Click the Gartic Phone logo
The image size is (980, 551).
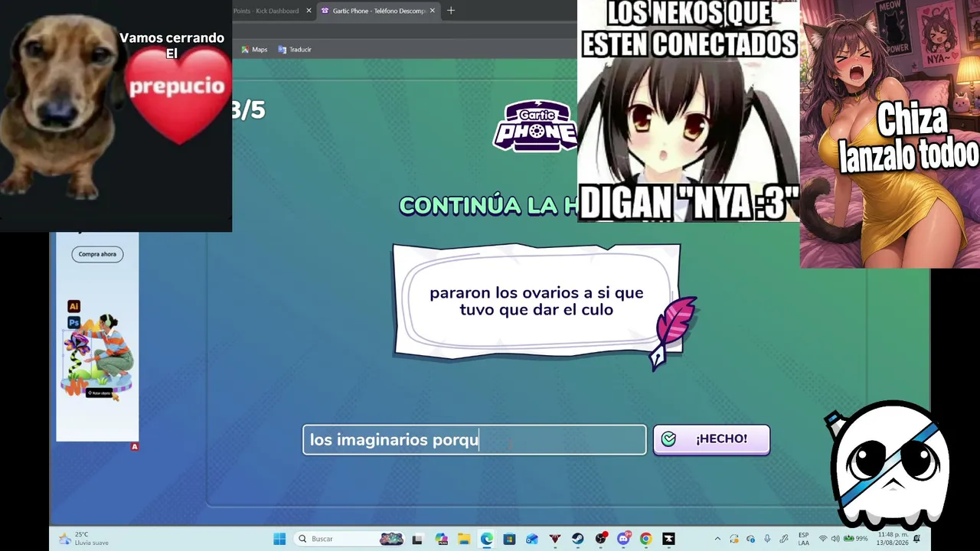pos(534,126)
